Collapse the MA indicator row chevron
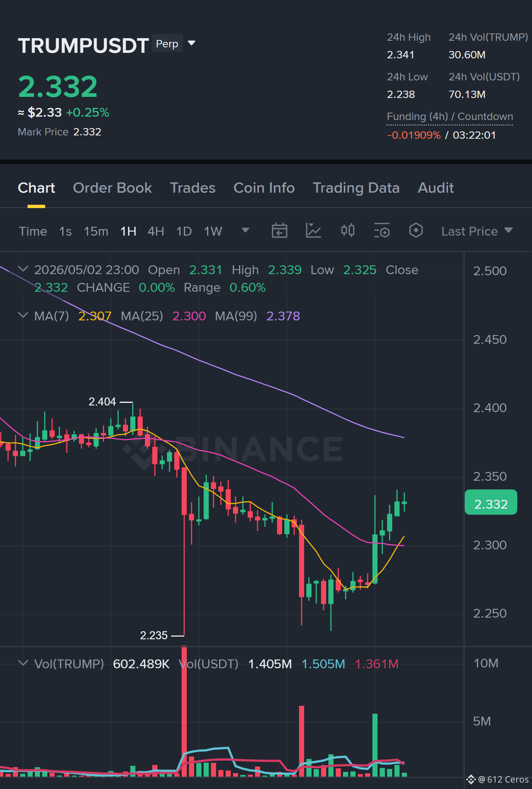 pos(23,316)
